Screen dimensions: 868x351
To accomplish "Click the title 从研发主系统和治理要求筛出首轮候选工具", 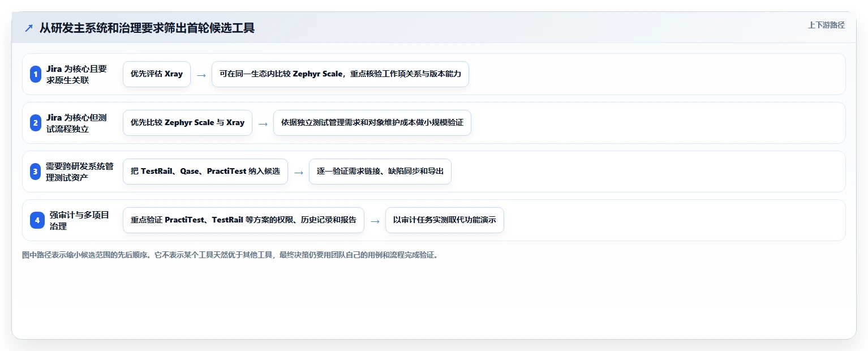I will click(x=147, y=28).
